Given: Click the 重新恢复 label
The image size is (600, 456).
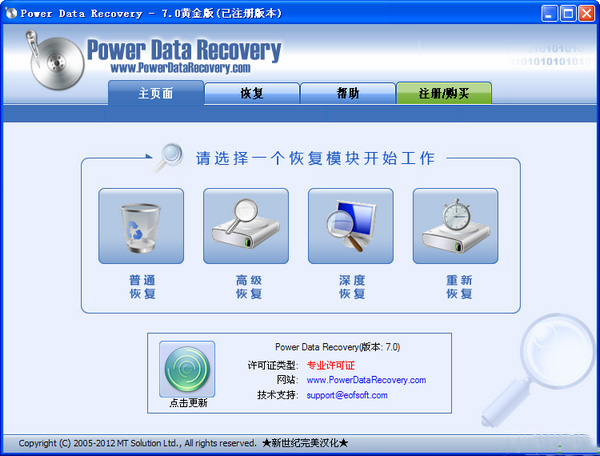Looking at the screenshot, I should click(x=459, y=287).
